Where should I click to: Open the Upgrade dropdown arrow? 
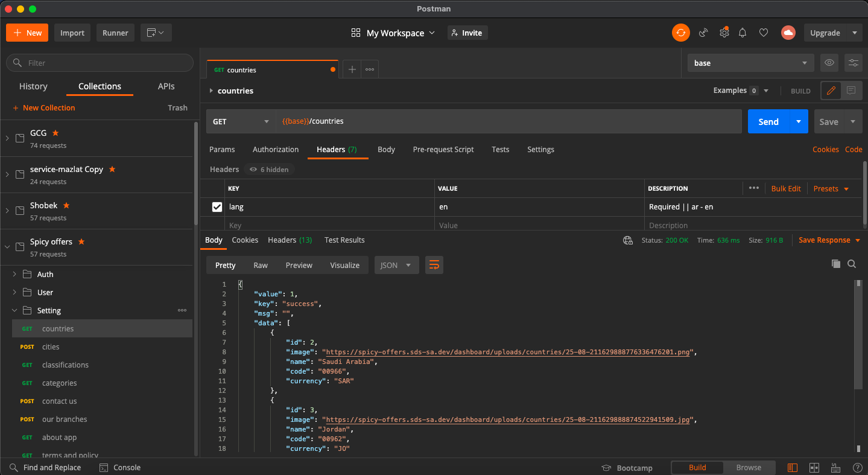click(x=854, y=33)
